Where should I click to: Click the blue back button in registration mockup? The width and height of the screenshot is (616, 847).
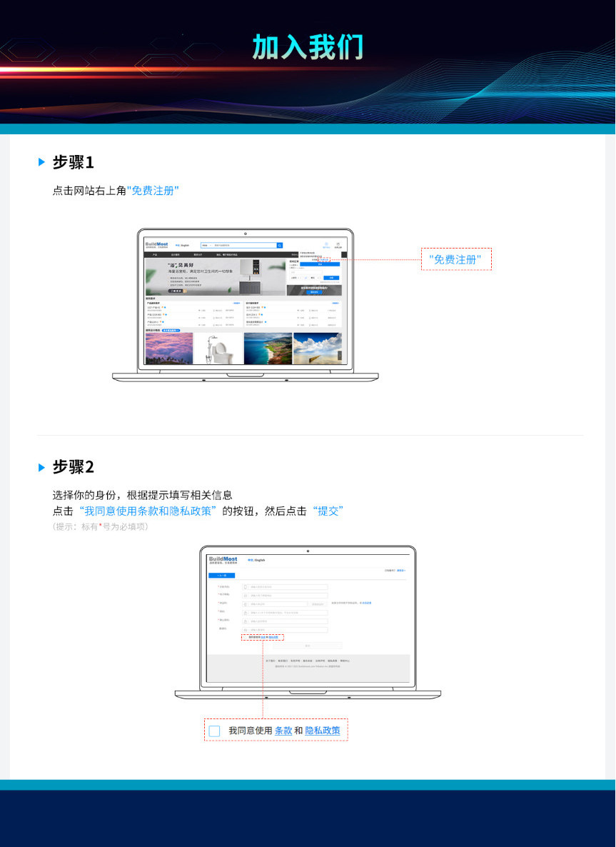click(x=222, y=576)
